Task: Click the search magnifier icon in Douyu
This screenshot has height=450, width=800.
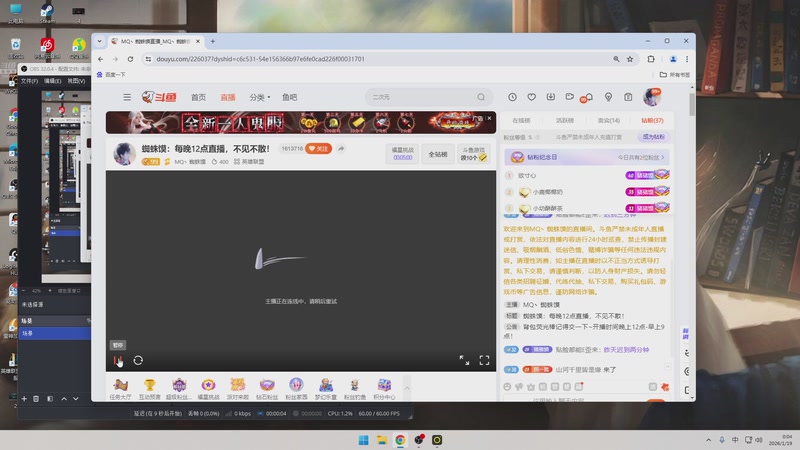Action: click(481, 97)
